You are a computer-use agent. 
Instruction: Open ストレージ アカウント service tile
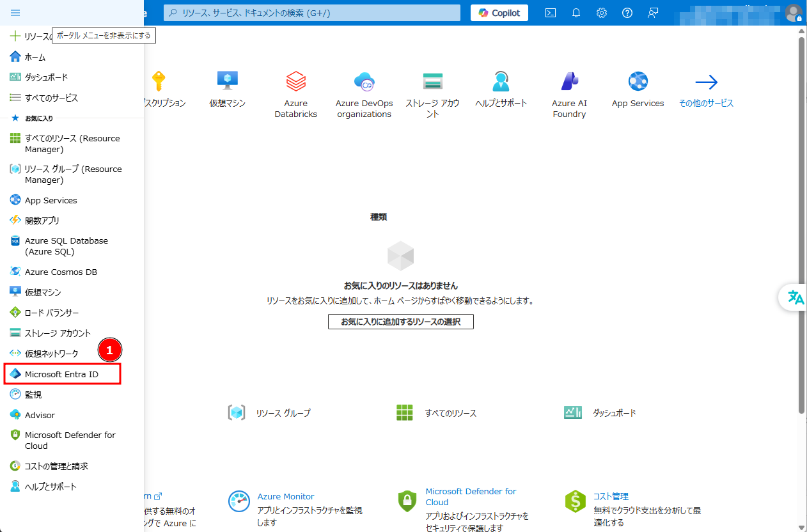pyautogui.click(x=433, y=94)
